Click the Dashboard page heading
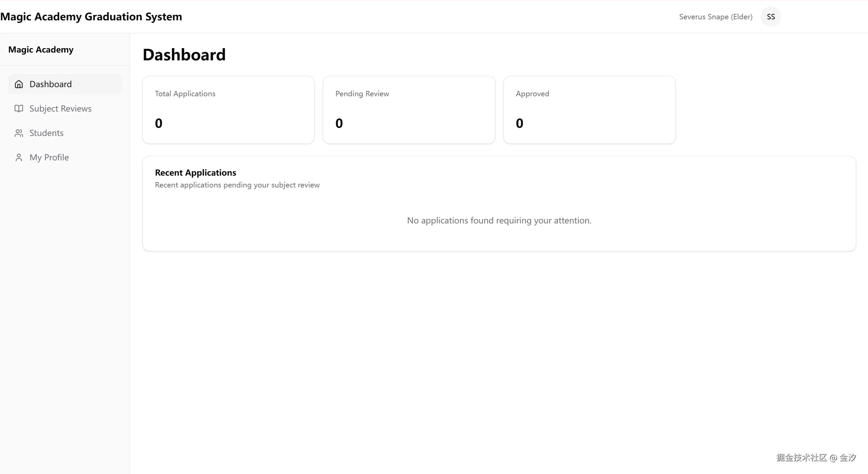Viewport: 868px width, 474px height. [184, 55]
